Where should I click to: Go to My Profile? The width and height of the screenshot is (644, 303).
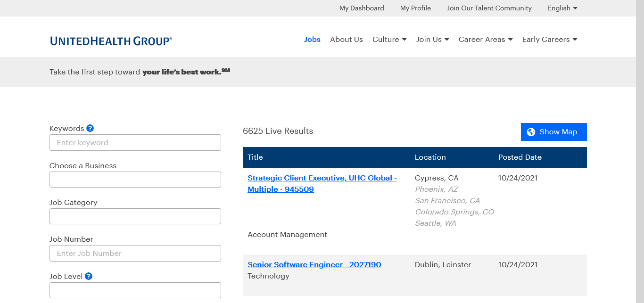pos(415,8)
